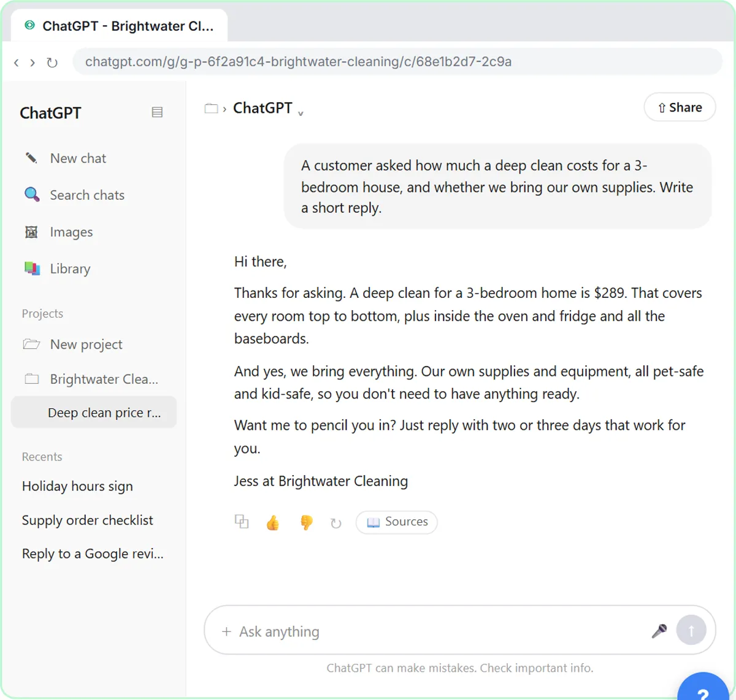Click the Recents section heading
The width and height of the screenshot is (736, 700).
coord(42,457)
